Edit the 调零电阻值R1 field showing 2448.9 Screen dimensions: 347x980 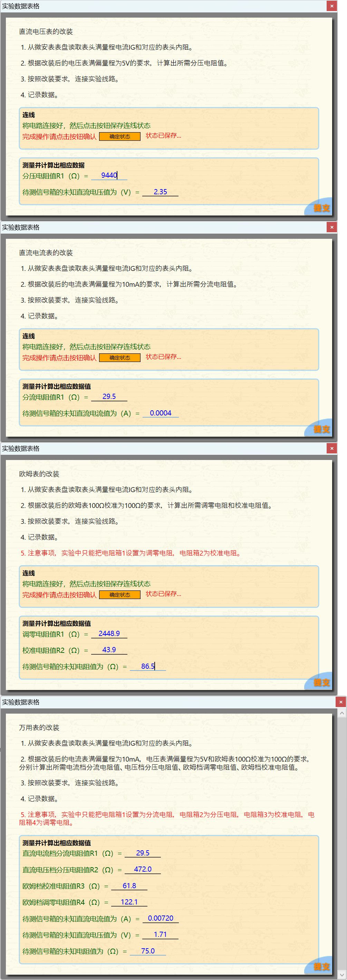point(109,634)
